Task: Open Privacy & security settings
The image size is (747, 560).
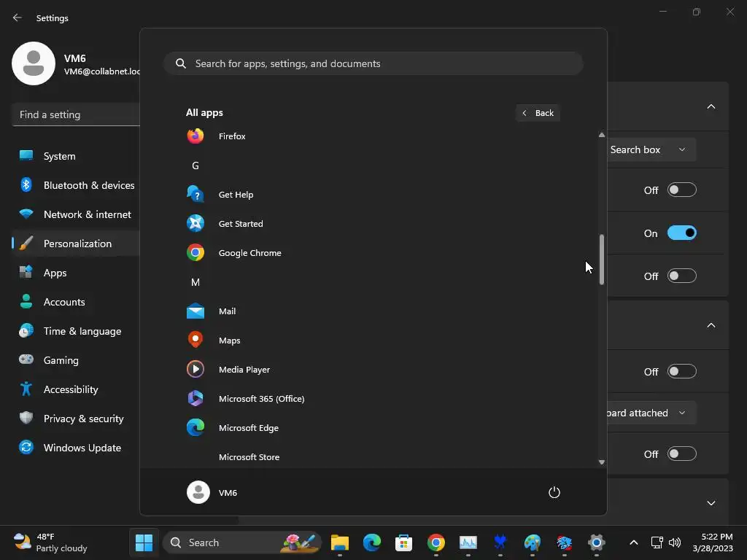Action: (x=76, y=419)
